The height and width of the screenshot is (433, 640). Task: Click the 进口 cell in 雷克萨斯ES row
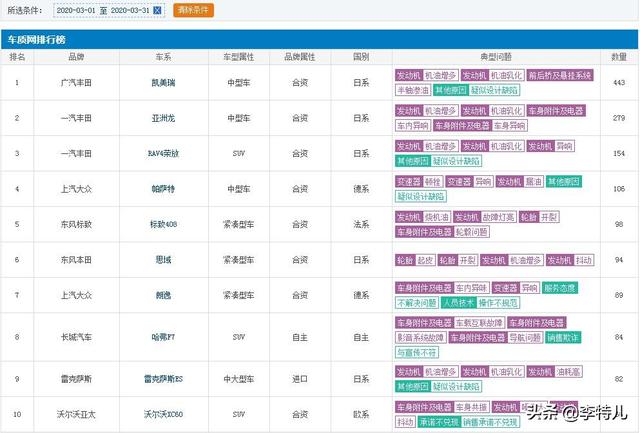pyautogui.click(x=300, y=379)
